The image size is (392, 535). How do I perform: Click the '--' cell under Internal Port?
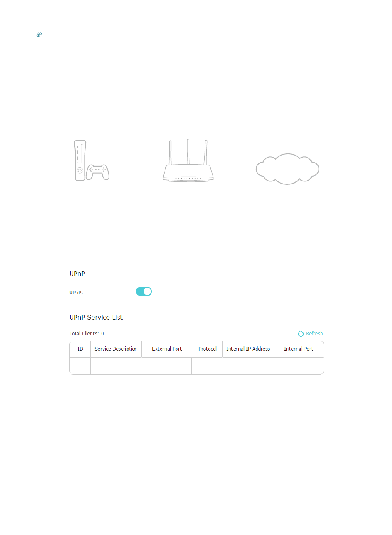(x=298, y=366)
